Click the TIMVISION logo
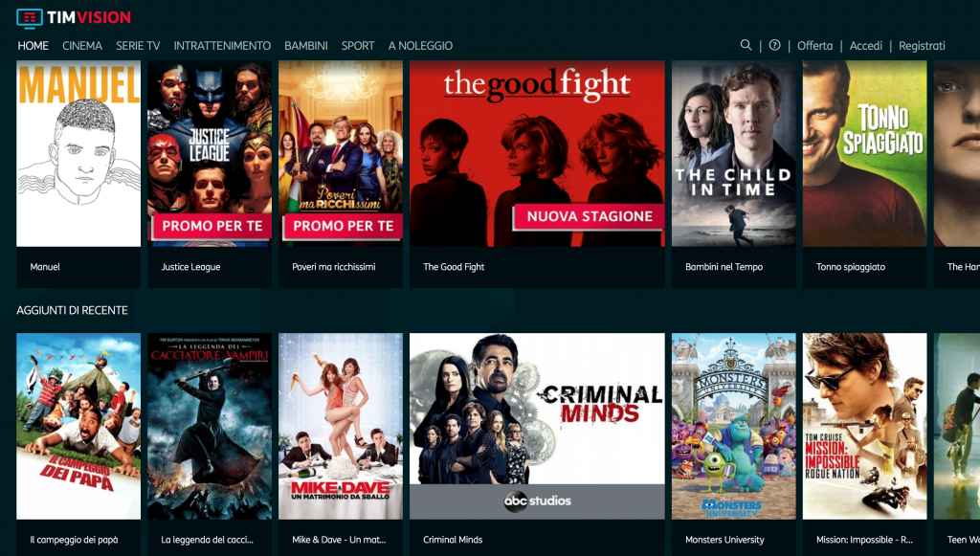 pos(74,17)
